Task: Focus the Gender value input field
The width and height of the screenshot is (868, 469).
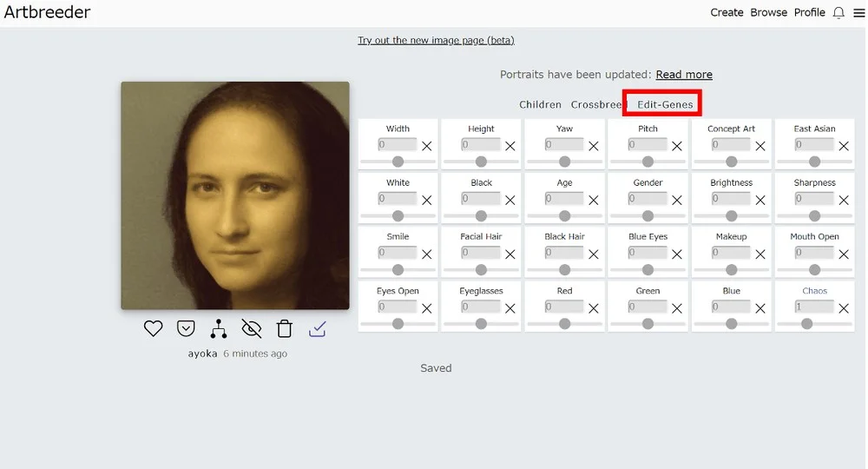Action: coord(648,198)
